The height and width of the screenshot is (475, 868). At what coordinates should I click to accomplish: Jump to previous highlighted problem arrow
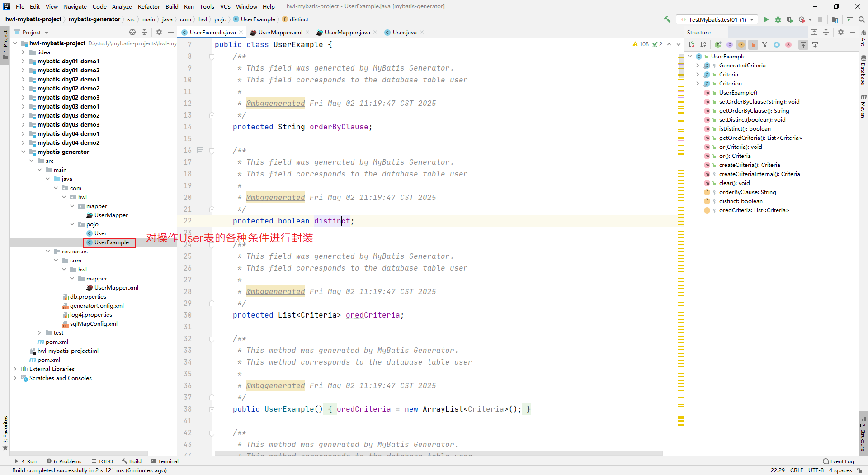pyautogui.click(x=669, y=44)
